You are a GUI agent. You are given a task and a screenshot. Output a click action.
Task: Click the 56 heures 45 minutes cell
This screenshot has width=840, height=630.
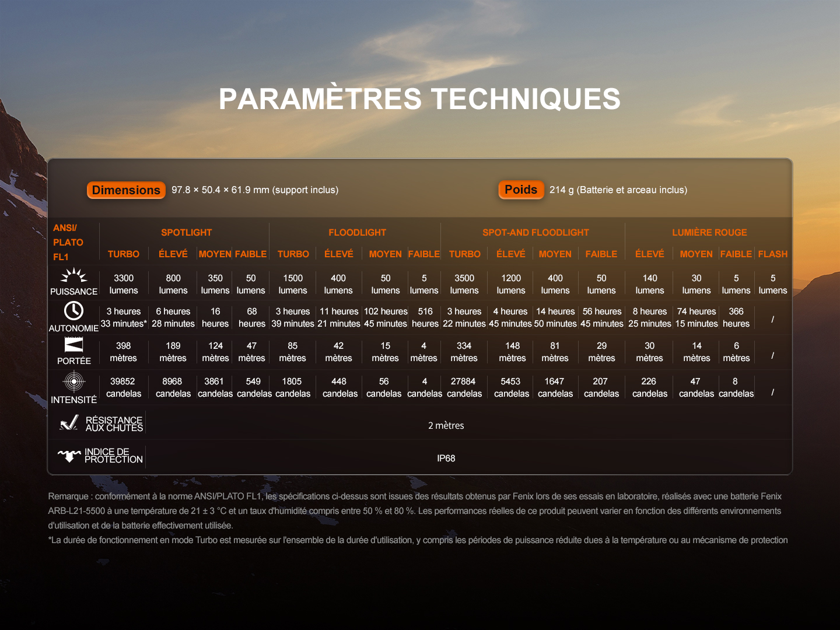[x=602, y=317]
